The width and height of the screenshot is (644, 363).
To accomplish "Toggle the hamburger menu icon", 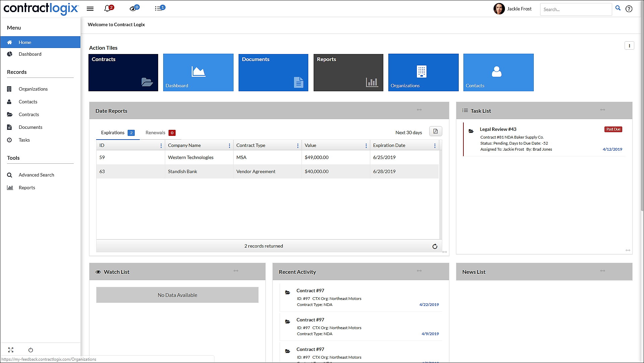I will coord(90,9).
